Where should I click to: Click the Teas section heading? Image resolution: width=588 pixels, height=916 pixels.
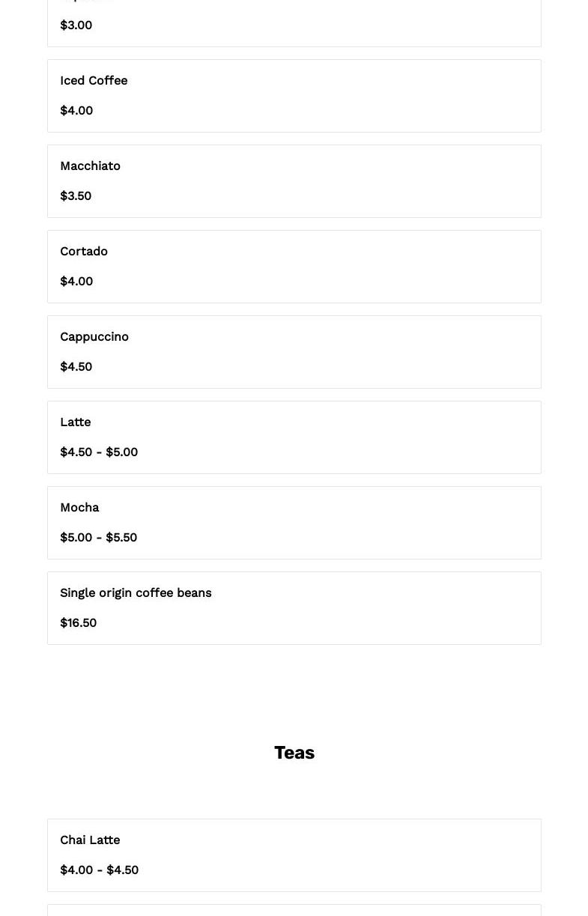pos(294,753)
